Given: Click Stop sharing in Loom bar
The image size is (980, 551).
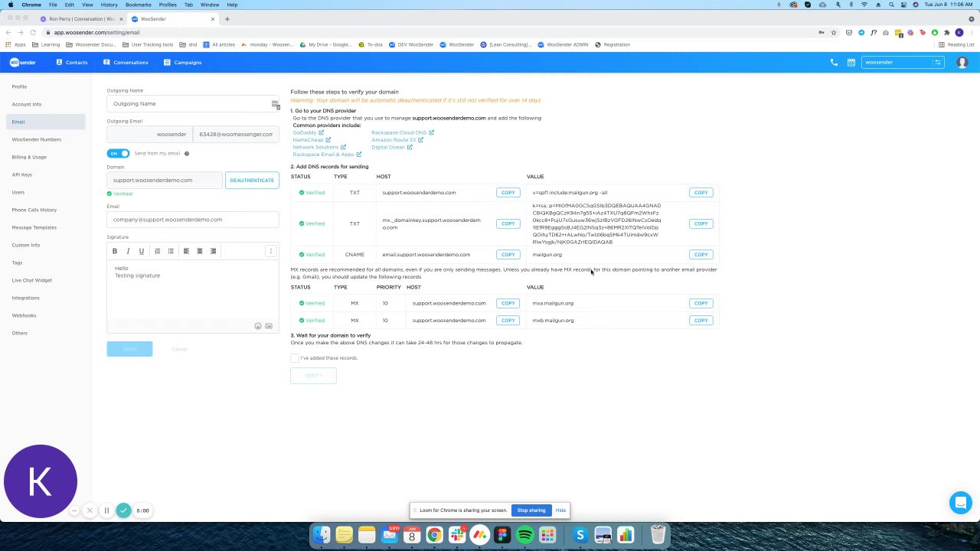Looking at the screenshot, I should pos(531,510).
